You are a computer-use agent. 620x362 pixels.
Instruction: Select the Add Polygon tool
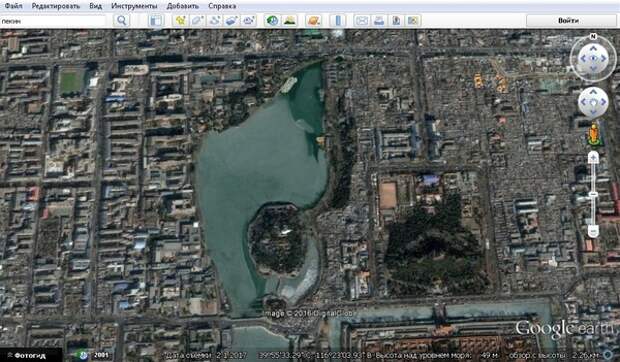[x=198, y=21]
